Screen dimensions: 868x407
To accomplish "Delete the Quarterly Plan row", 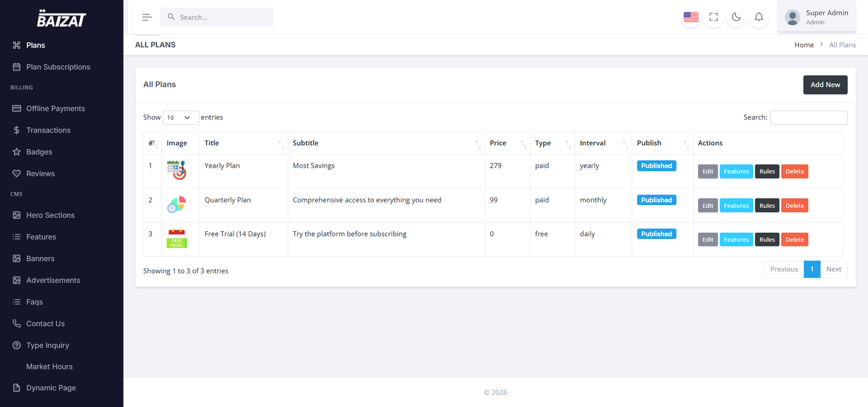I will click(x=794, y=206).
